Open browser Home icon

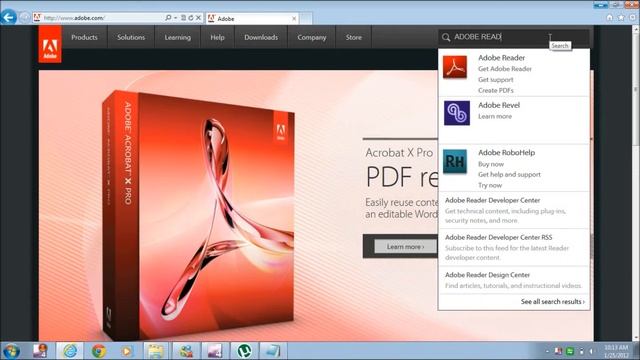609,18
